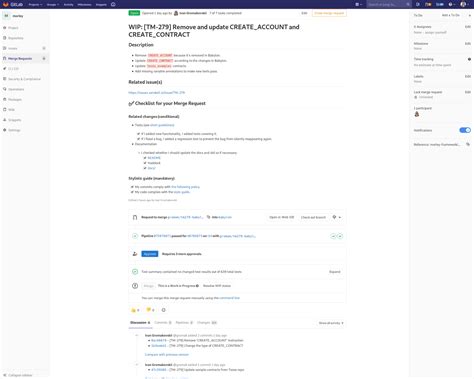Click Check out branch button
This screenshot has height=379, width=474.
pyautogui.click(x=313, y=217)
